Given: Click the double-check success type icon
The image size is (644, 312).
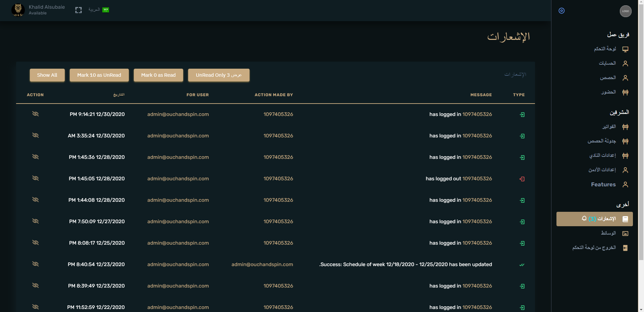Looking at the screenshot, I should pyautogui.click(x=522, y=265).
